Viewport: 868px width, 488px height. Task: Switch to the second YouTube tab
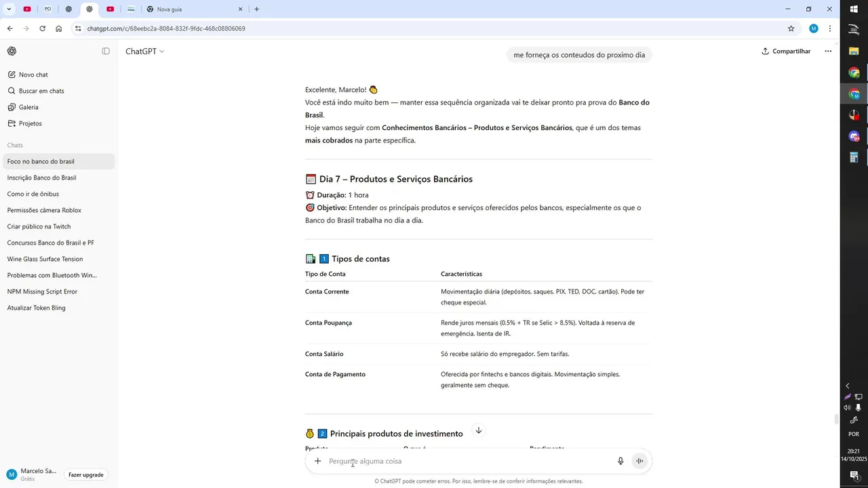click(110, 9)
